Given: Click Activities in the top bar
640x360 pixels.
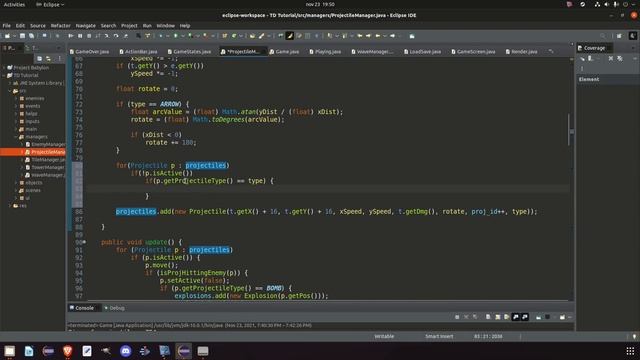Looking at the screenshot, I should point(14,4).
